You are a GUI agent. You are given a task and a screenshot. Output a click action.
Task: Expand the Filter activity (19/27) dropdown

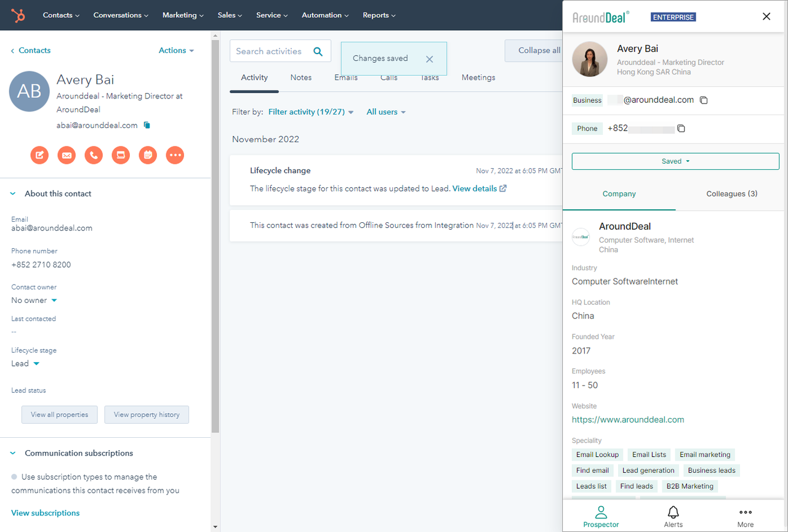click(311, 112)
